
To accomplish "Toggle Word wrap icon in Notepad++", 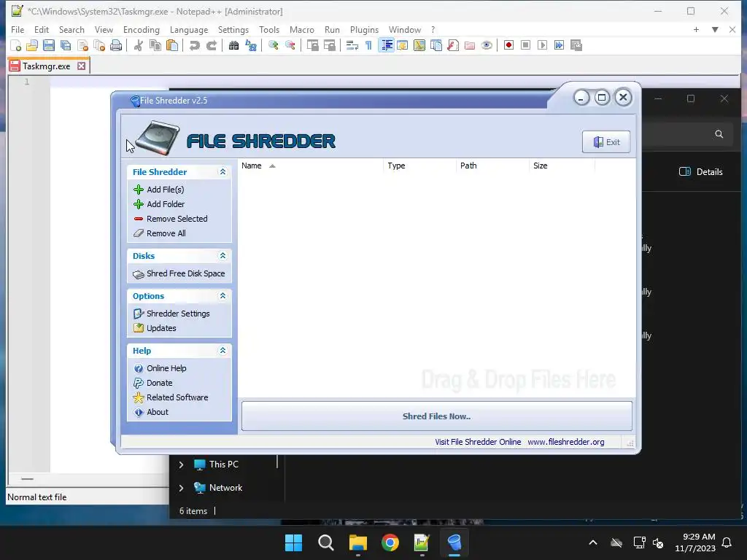I will click(352, 45).
